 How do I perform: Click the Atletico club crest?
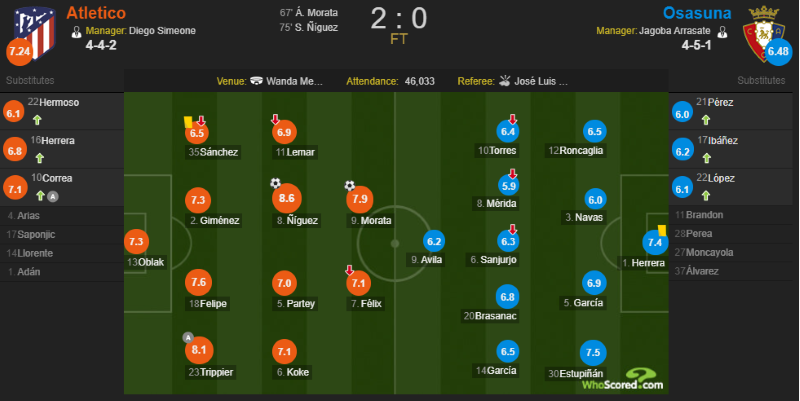pyautogui.click(x=35, y=31)
